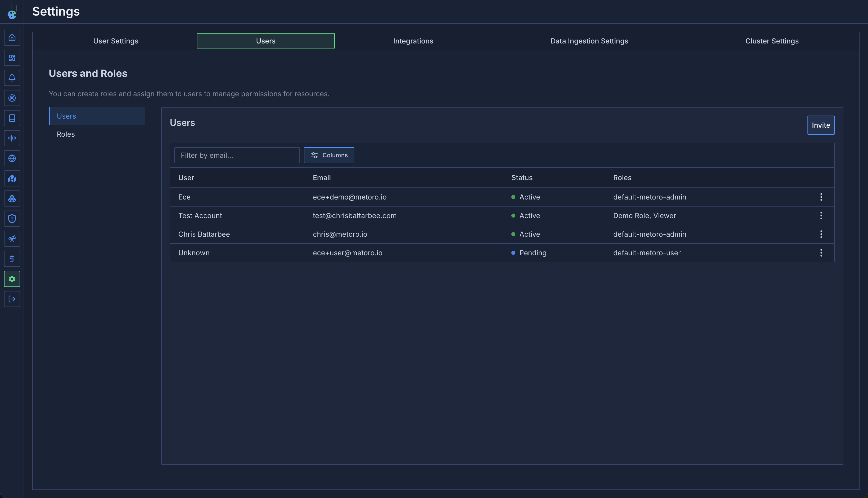Open the Data Ingestion Settings tab
The image size is (868, 498).
[x=589, y=41]
